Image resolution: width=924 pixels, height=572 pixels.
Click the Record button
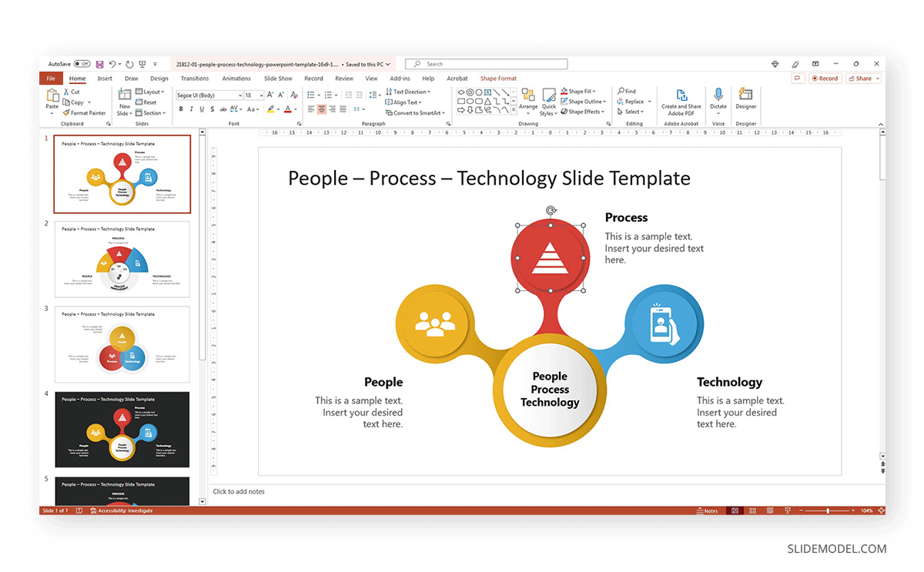(x=825, y=78)
